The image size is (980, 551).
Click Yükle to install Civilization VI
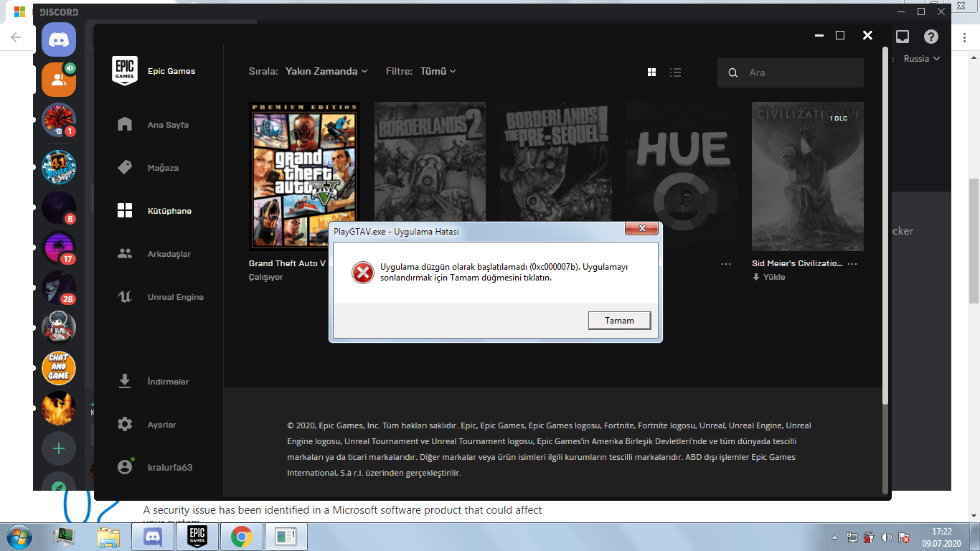point(769,277)
